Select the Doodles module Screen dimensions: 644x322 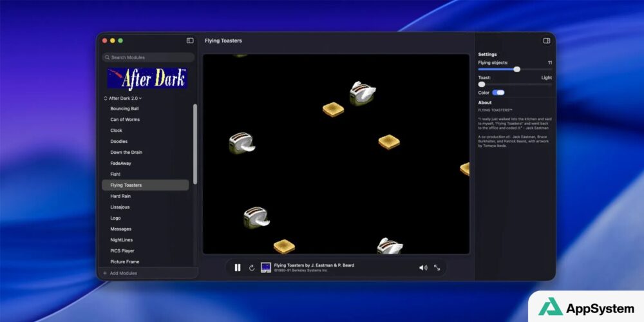pos(146,141)
